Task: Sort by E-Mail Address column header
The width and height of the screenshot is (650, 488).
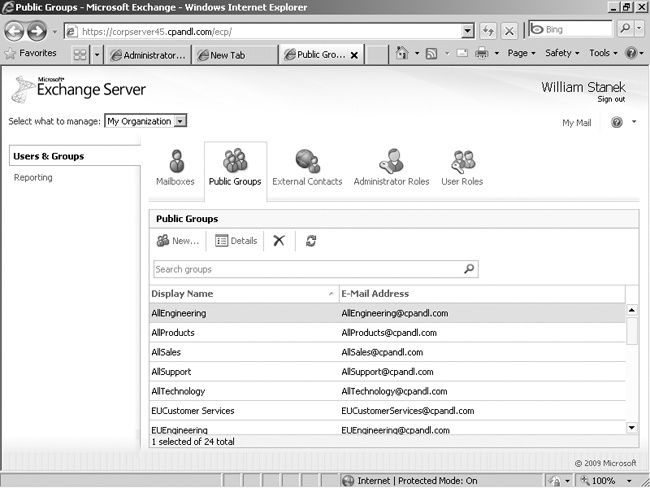Action: [x=482, y=294]
